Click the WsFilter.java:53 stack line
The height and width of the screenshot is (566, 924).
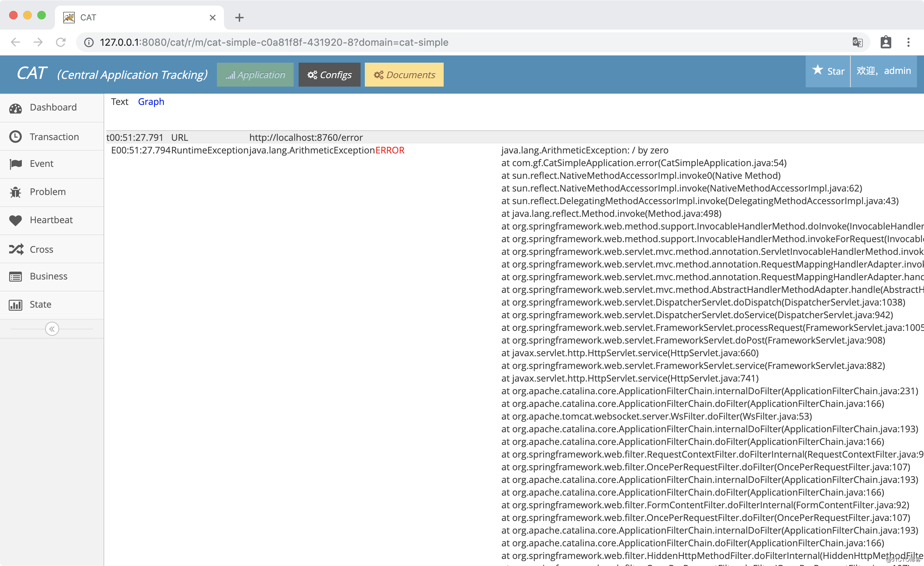click(657, 416)
